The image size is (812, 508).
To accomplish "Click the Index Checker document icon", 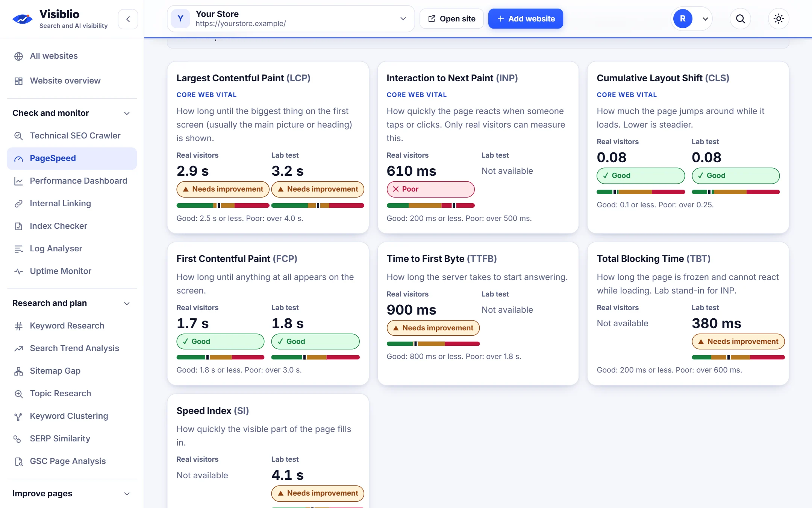I will (x=18, y=226).
